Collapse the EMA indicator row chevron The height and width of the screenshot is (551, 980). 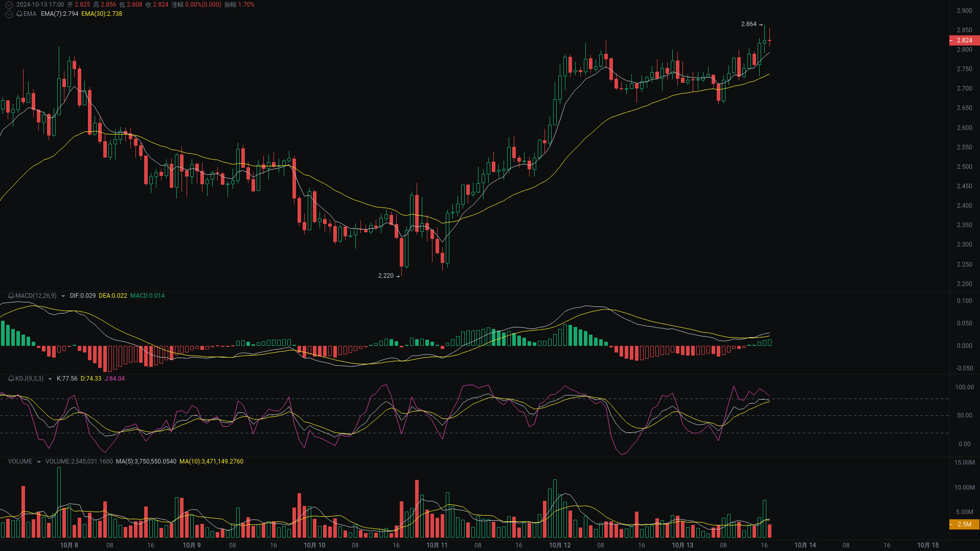point(9,14)
